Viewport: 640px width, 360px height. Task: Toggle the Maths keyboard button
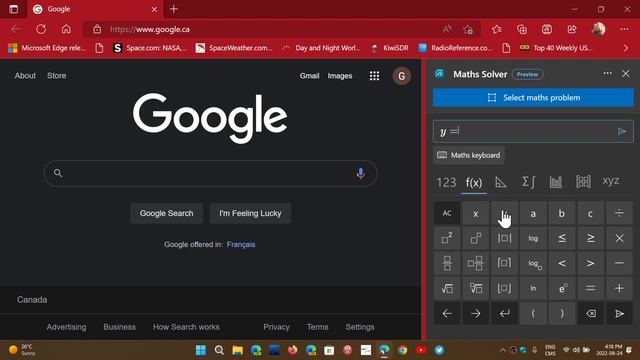(469, 155)
